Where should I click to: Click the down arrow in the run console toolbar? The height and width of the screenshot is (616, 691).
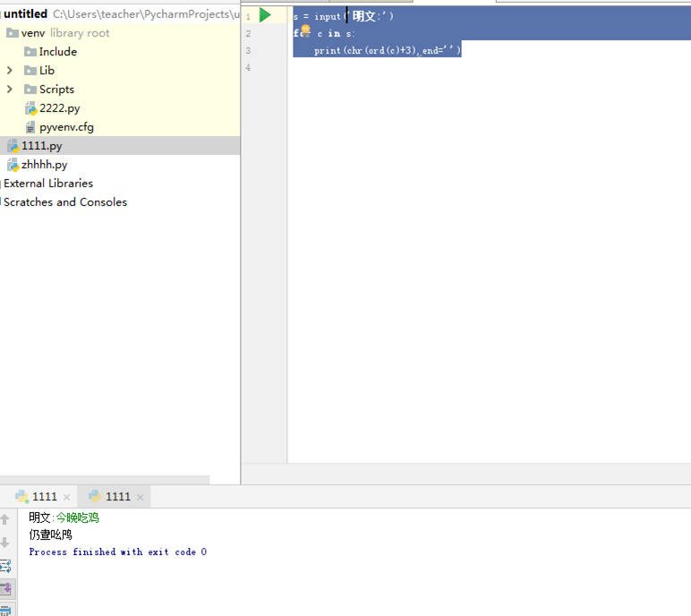pyautogui.click(x=5, y=542)
